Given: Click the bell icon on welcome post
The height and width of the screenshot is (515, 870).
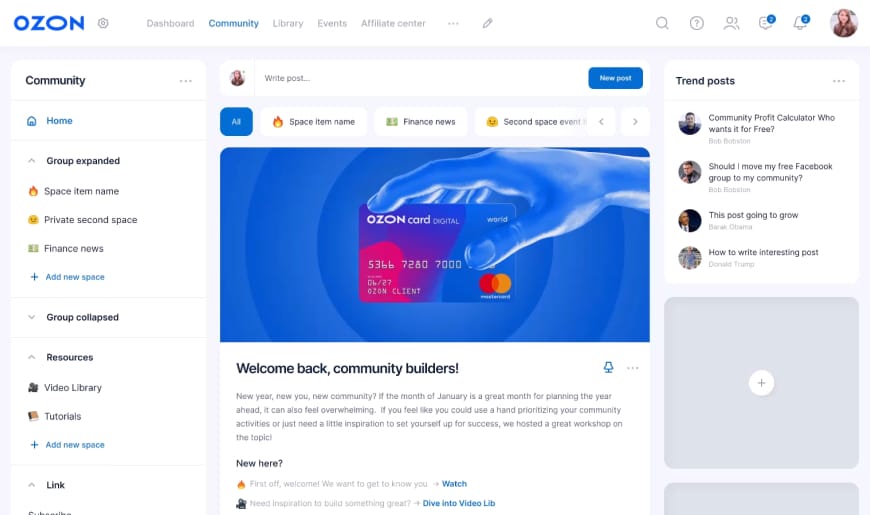Looking at the screenshot, I should 608,367.
